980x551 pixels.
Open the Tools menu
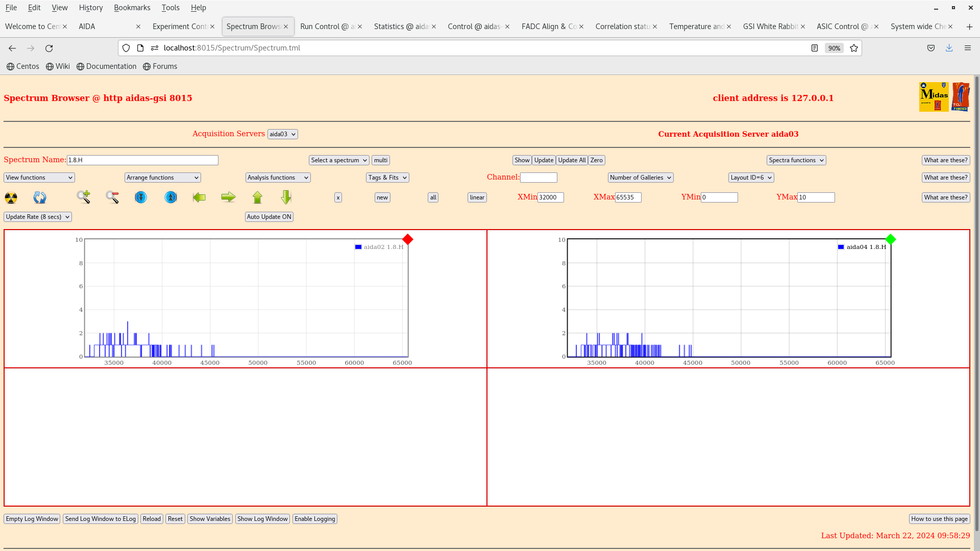170,8
